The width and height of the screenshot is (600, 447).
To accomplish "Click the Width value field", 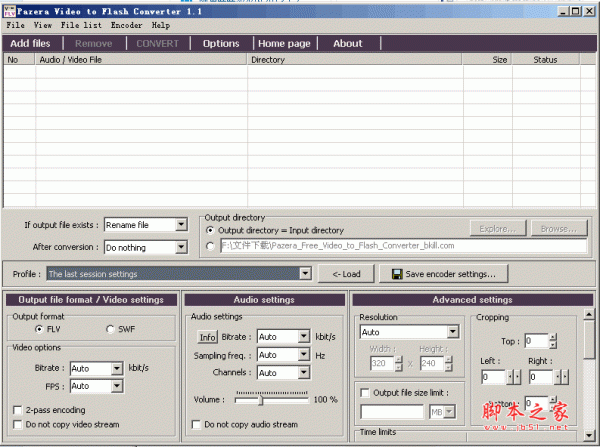I will point(382,363).
